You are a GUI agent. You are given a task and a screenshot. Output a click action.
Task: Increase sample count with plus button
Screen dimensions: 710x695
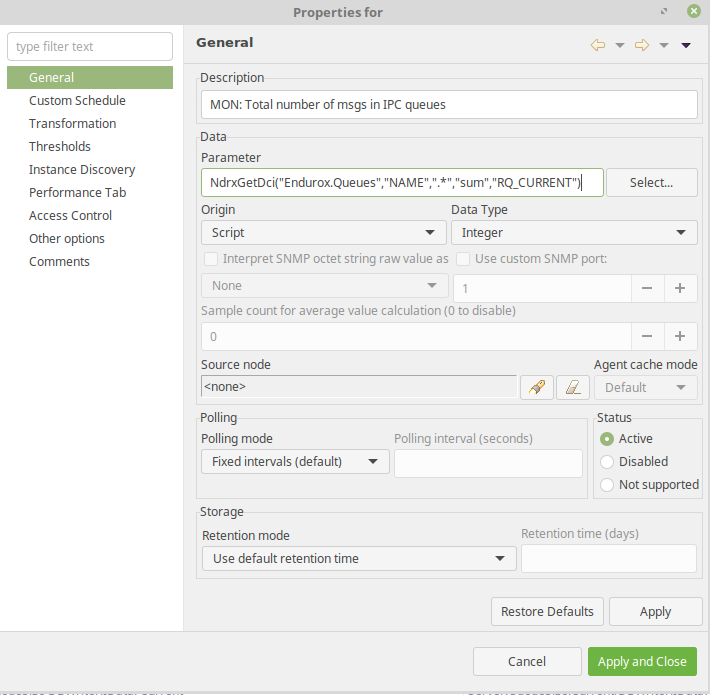(680, 337)
